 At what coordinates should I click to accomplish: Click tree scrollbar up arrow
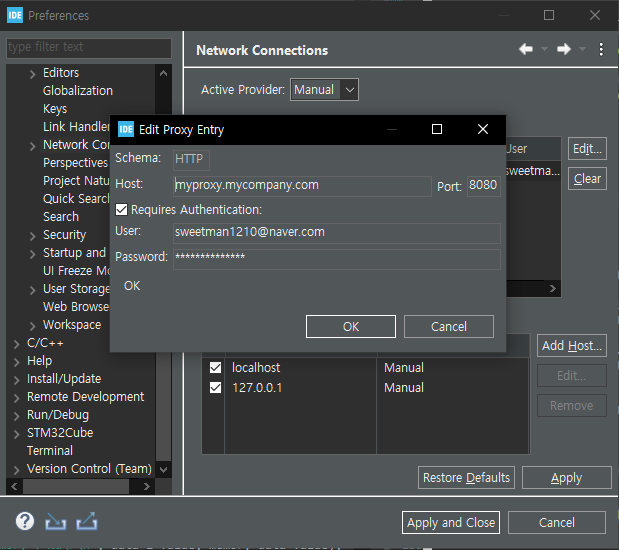point(163,73)
